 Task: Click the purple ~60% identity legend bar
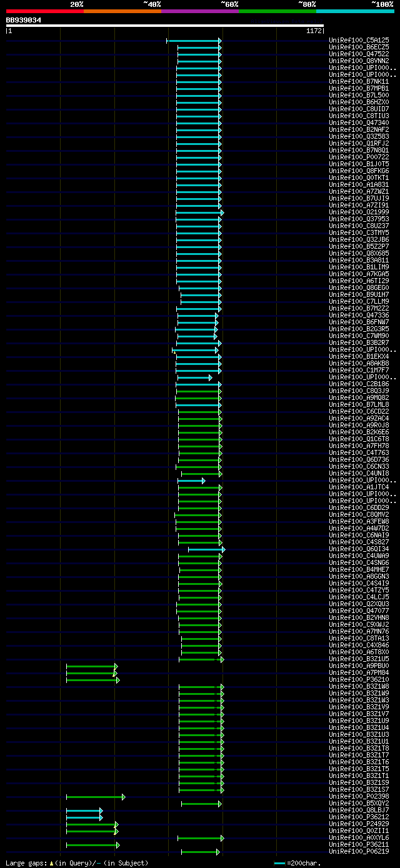click(199, 11)
